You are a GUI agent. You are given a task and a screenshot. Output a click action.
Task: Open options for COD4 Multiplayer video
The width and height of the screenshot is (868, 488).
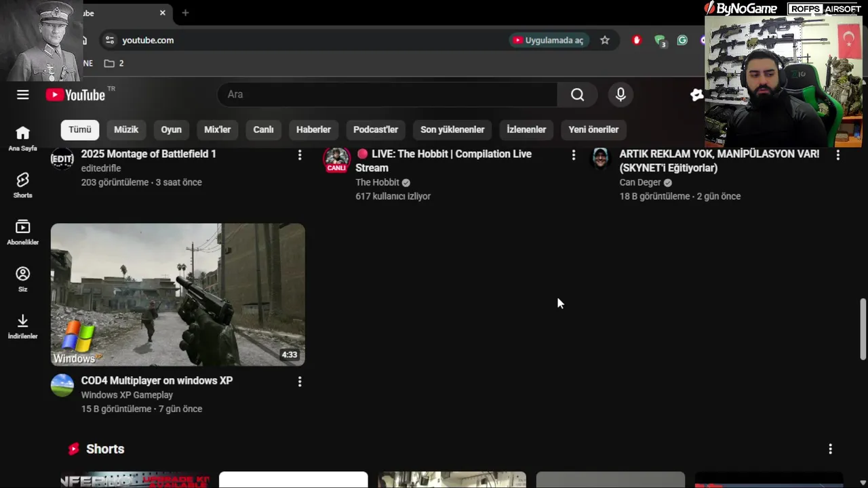point(300,382)
